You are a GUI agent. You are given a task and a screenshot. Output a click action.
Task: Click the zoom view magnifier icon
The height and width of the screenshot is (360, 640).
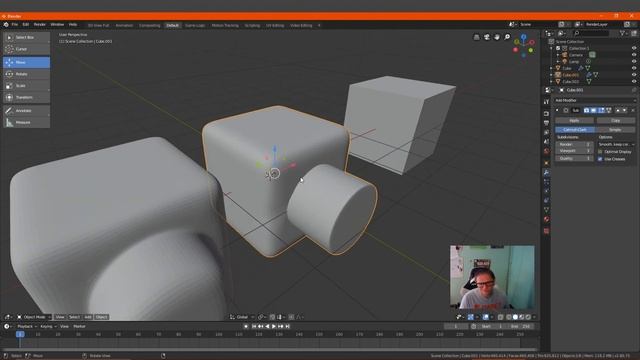pos(507,37)
